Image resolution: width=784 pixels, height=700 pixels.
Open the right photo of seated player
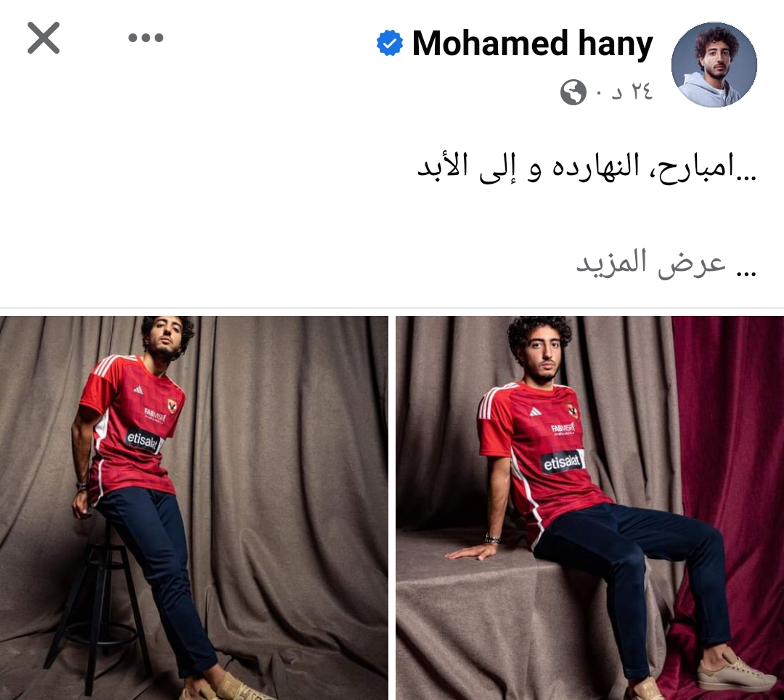tap(590, 508)
